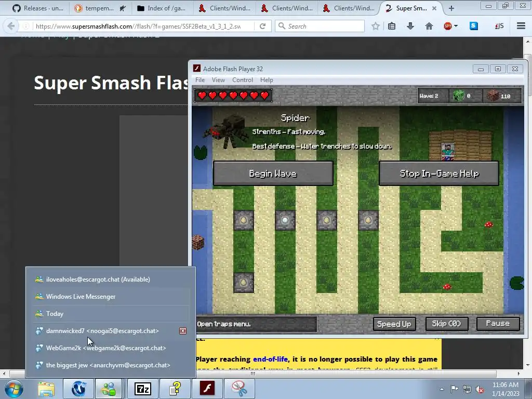Screen dimensions: 532x399
Task: Click the horizontal page scrollbar
Action: [x=253, y=374]
